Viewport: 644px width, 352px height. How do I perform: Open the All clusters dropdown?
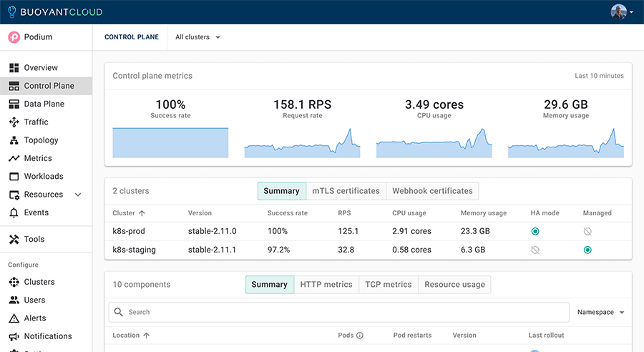198,37
